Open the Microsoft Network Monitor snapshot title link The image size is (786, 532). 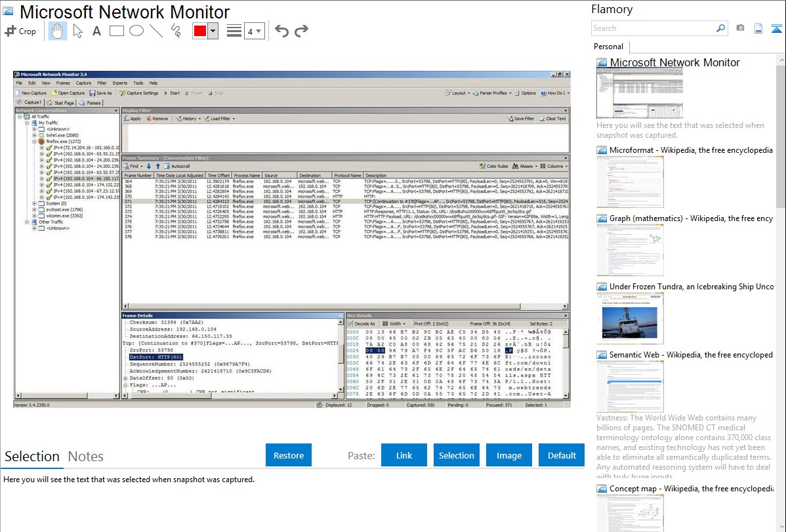(674, 63)
